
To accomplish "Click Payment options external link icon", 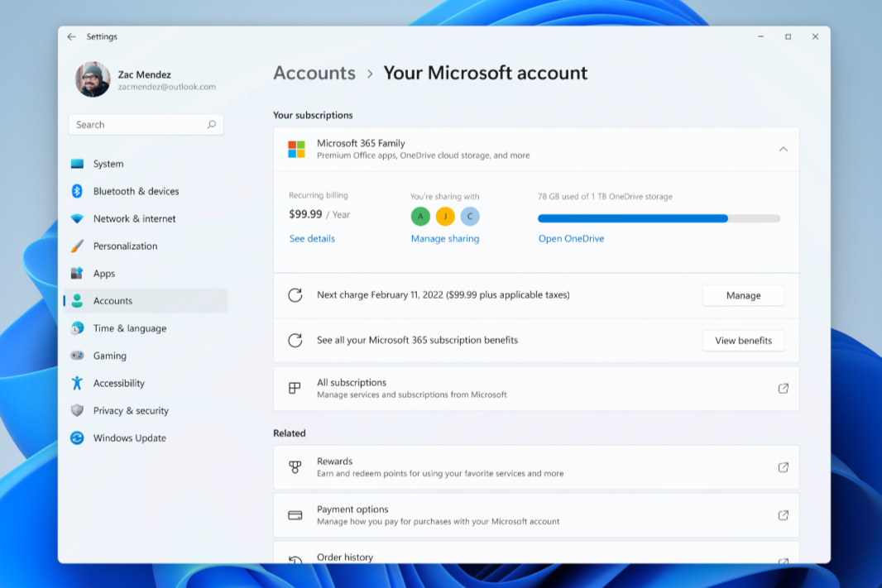I will (783, 515).
